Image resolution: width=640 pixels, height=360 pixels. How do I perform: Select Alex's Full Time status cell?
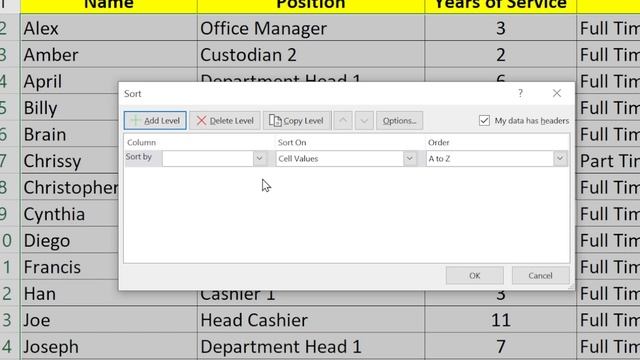point(609,28)
